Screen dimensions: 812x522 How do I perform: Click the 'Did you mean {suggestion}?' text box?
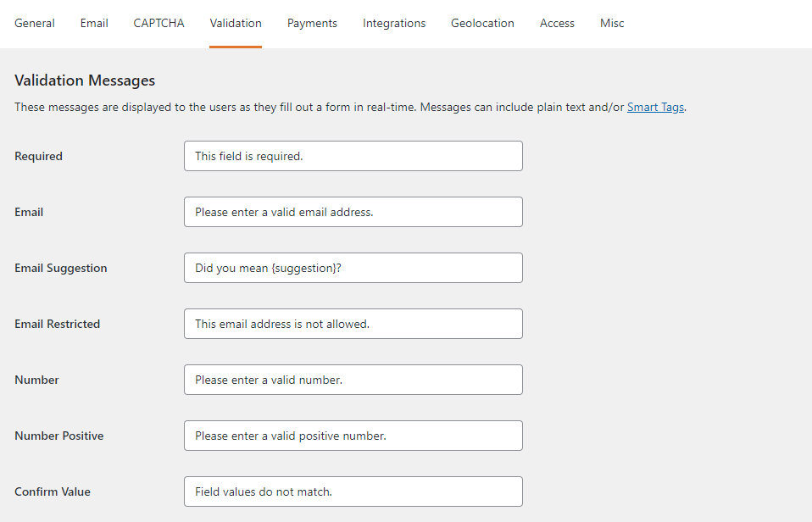click(353, 268)
